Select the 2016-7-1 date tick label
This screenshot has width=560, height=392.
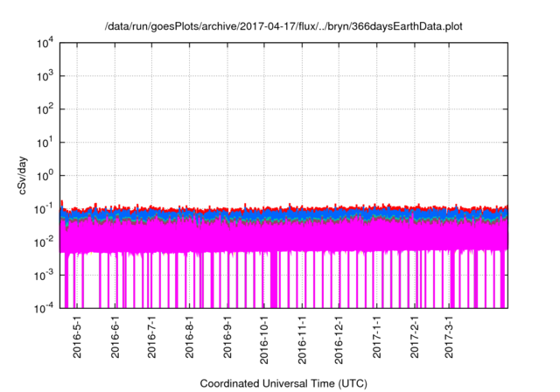click(151, 339)
